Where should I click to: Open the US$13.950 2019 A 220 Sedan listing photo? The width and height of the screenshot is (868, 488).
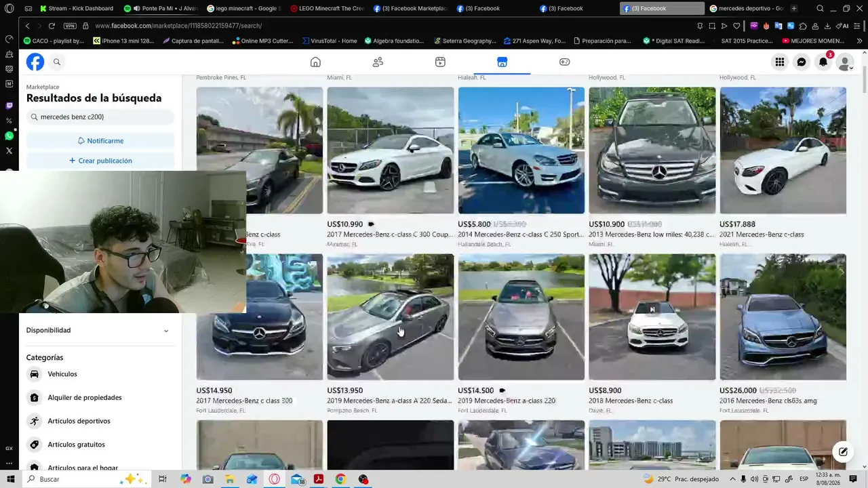click(391, 317)
